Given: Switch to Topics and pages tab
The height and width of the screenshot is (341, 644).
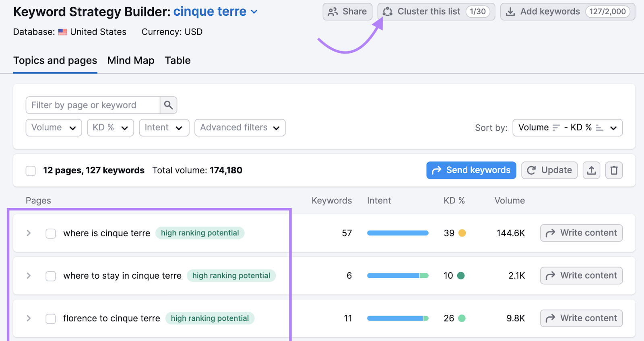Looking at the screenshot, I should (x=55, y=60).
